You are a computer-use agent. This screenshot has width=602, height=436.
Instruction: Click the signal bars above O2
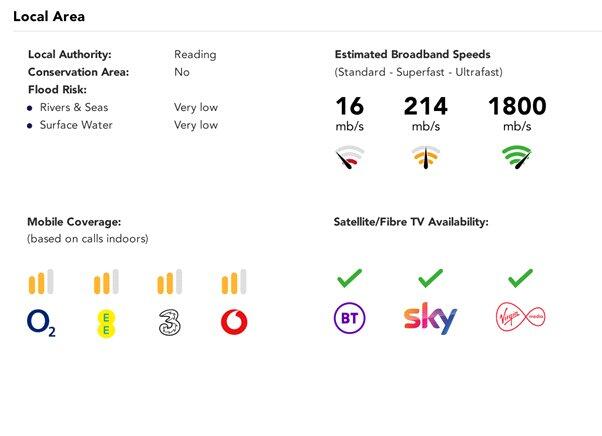click(x=41, y=283)
